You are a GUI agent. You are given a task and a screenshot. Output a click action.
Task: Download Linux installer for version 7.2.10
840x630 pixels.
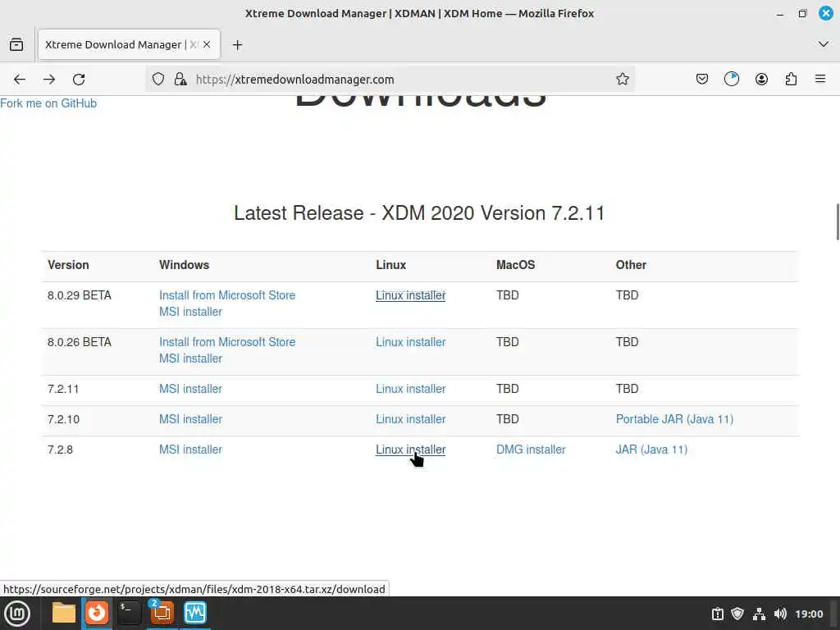(x=410, y=419)
